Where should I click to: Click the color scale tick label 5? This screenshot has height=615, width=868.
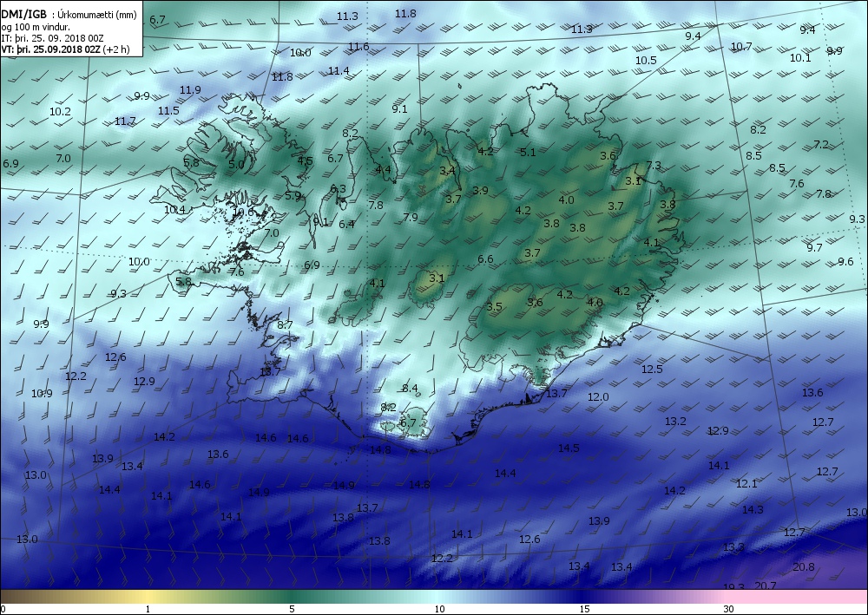coord(292,610)
